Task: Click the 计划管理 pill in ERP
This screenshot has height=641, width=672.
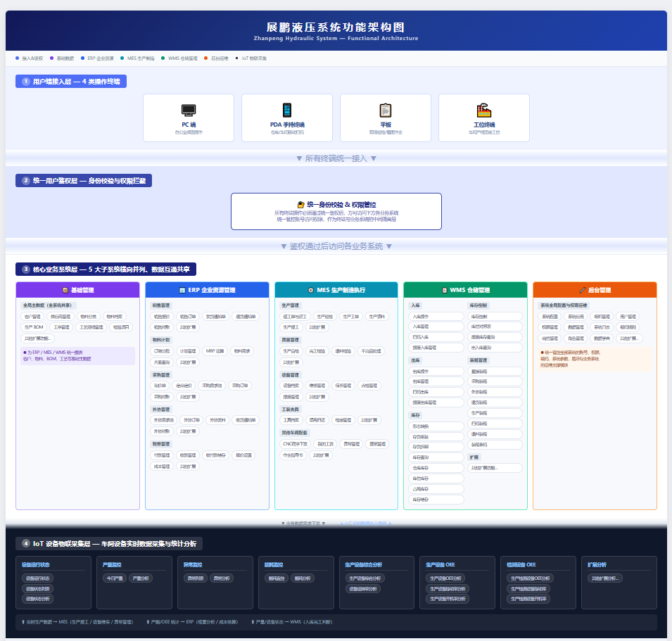Action: (x=188, y=351)
